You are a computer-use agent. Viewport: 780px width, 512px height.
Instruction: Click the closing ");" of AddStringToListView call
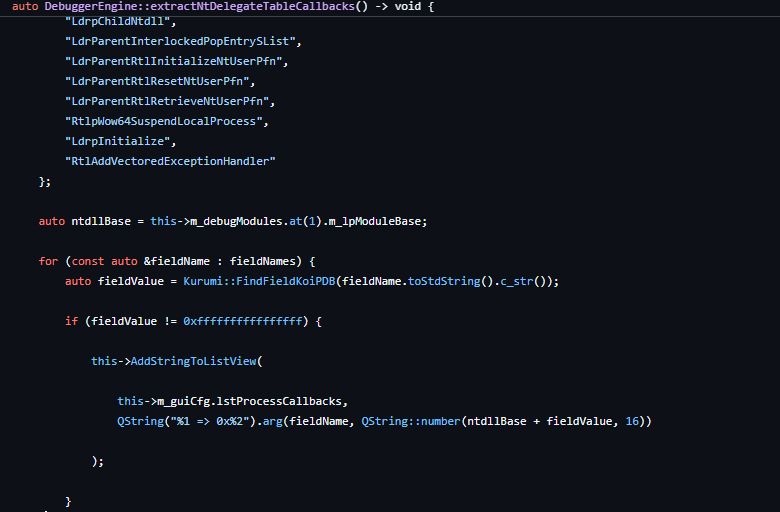pos(98,461)
